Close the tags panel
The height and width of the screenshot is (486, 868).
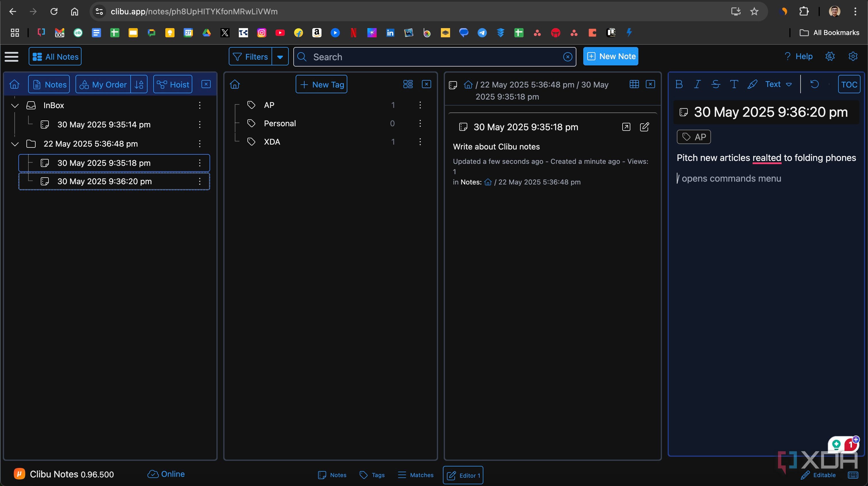point(427,84)
